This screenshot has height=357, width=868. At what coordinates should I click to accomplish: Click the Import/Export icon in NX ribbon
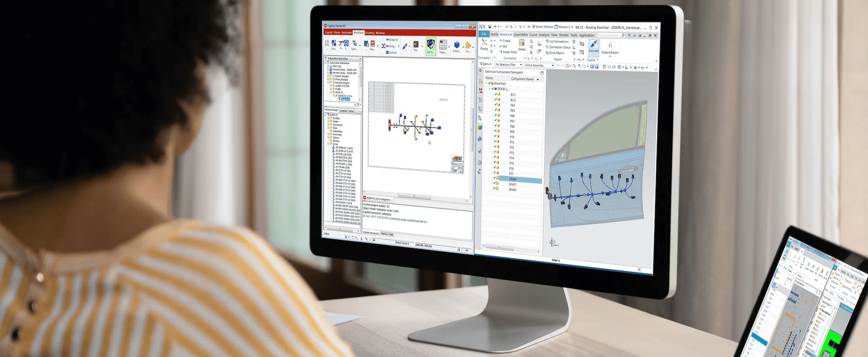(x=610, y=47)
